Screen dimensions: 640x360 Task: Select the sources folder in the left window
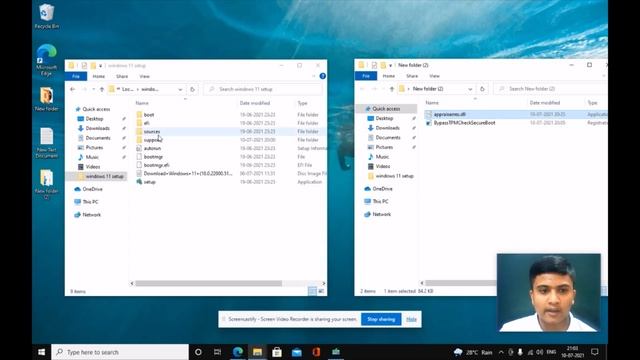[x=152, y=131]
